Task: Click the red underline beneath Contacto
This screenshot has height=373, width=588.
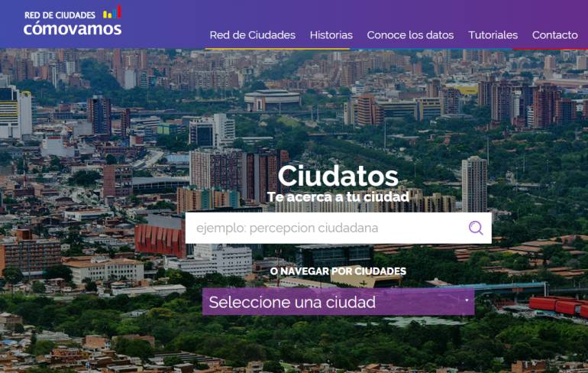Action: tap(550, 49)
